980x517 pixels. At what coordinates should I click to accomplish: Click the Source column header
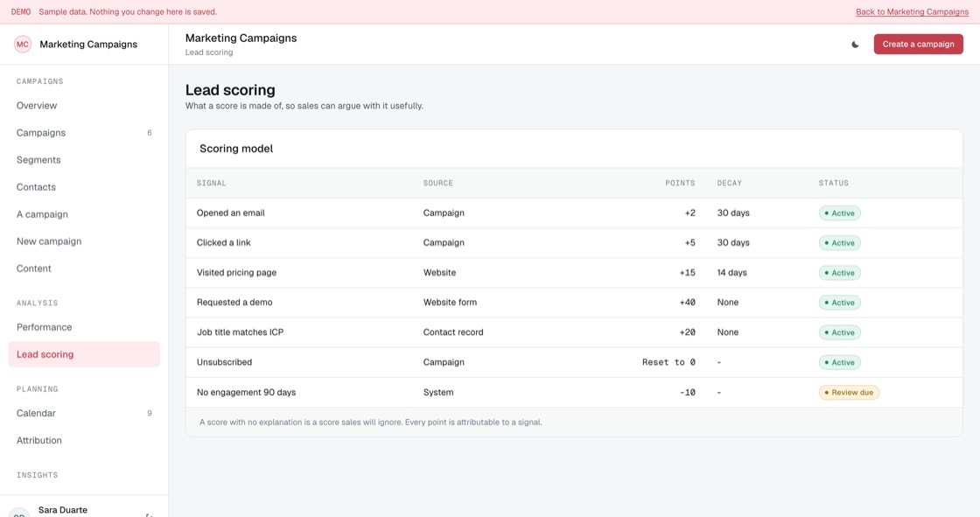[x=437, y=183]
